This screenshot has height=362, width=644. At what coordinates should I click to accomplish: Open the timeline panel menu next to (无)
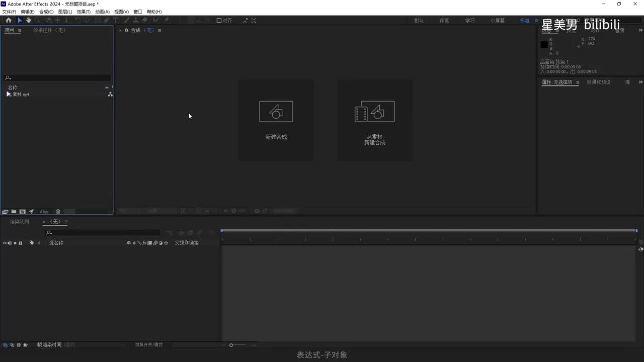pos(66,222)
